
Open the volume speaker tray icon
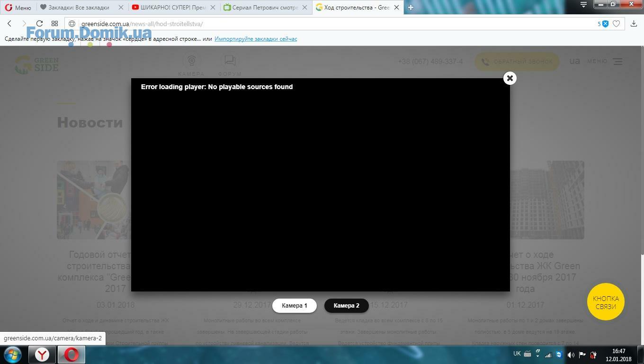click(571, 355)
